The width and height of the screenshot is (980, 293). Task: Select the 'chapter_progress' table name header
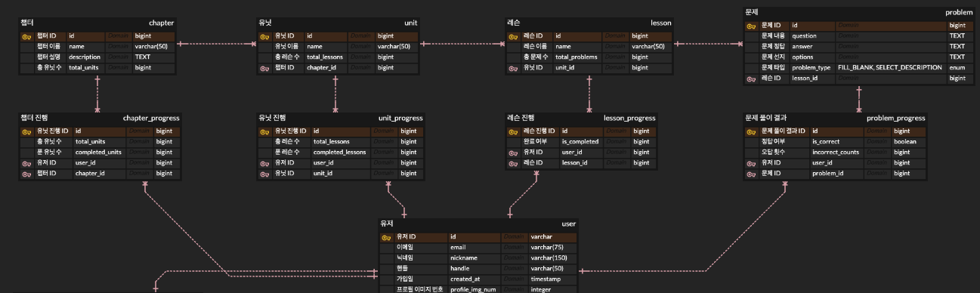point(151,119)
